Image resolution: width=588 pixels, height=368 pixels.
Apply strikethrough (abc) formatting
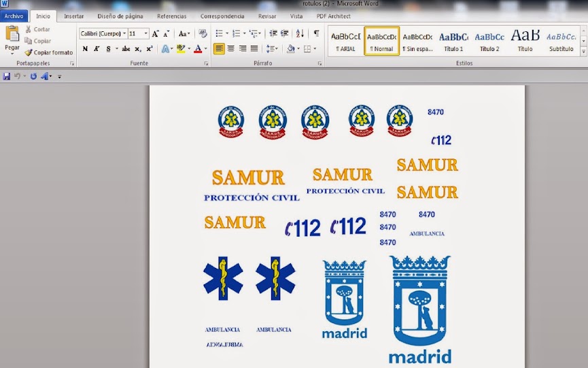[126, 49]
